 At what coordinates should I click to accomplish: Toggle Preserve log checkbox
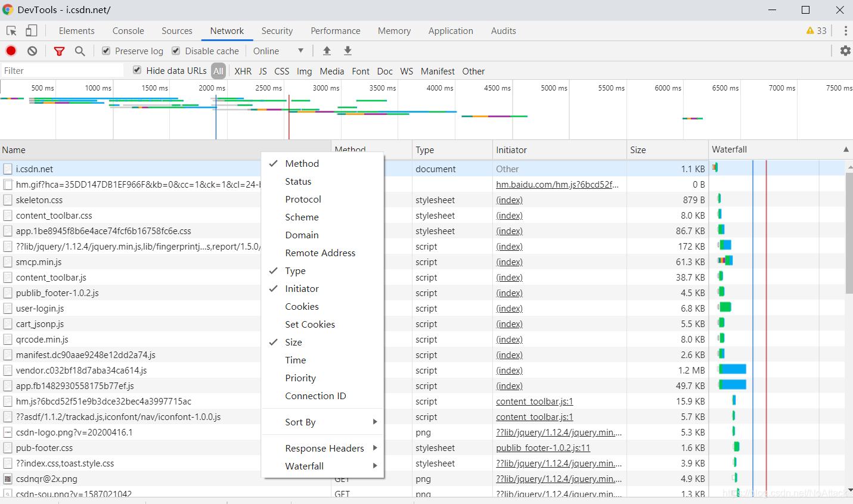pos(106,51)
